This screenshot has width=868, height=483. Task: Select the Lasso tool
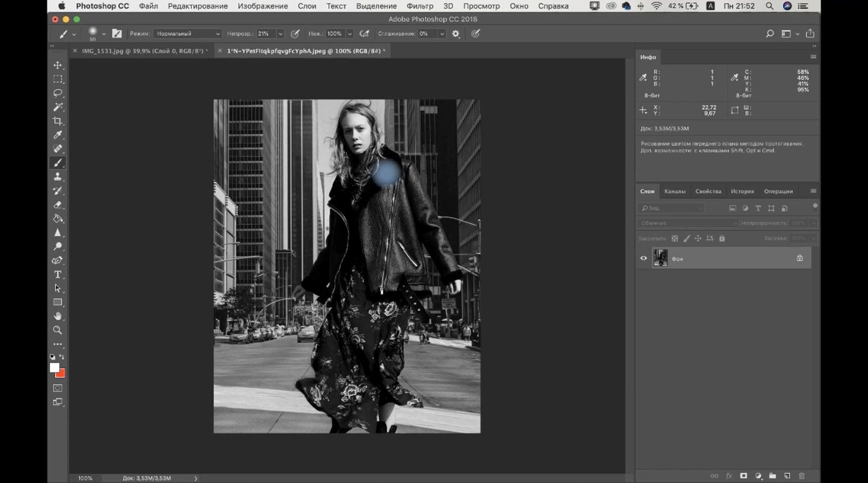tap(58, 93)
